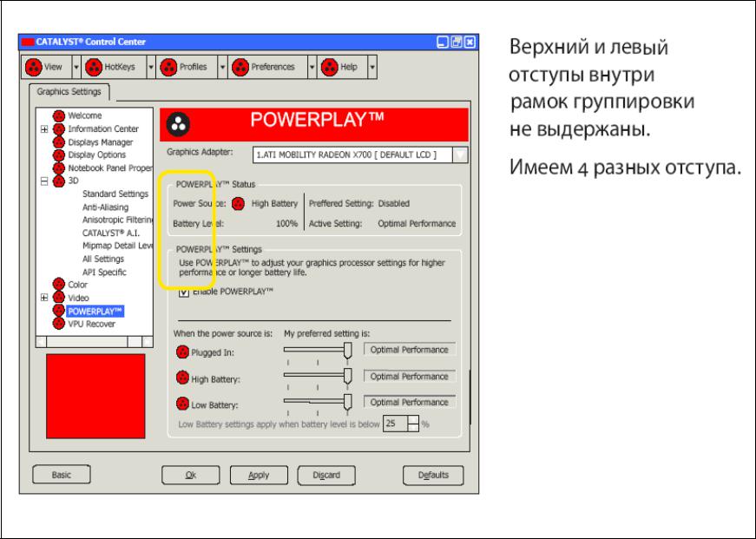Open Mipmap Detail Level item
The width and height of the screenshot is (756, 539).
[x=117, y=246]
